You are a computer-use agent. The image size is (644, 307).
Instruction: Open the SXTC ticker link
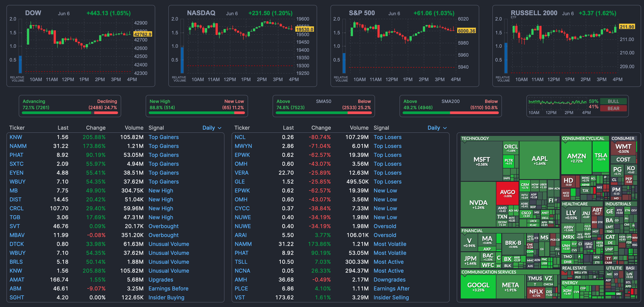[x=16, y=164]
